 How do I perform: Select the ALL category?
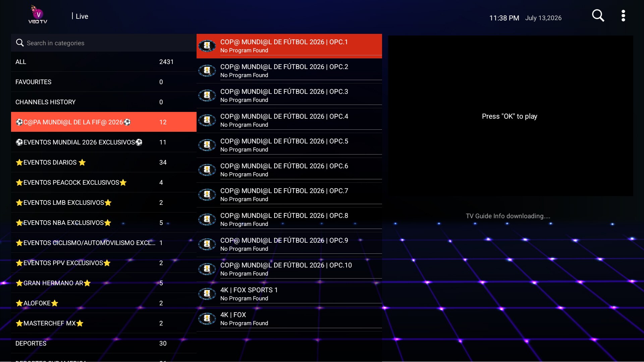[104, 62]
